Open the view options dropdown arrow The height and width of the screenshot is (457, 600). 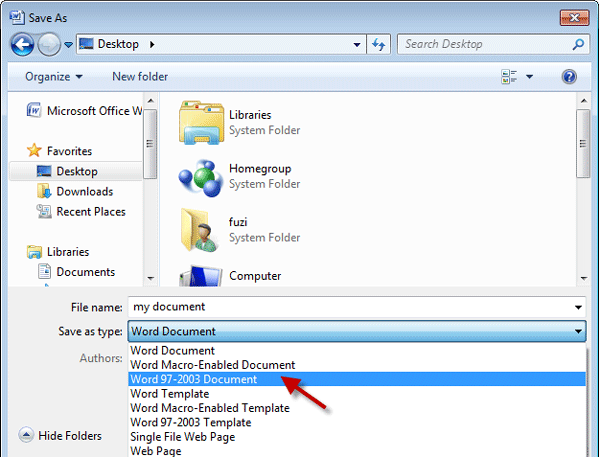(x=530, y=77)
